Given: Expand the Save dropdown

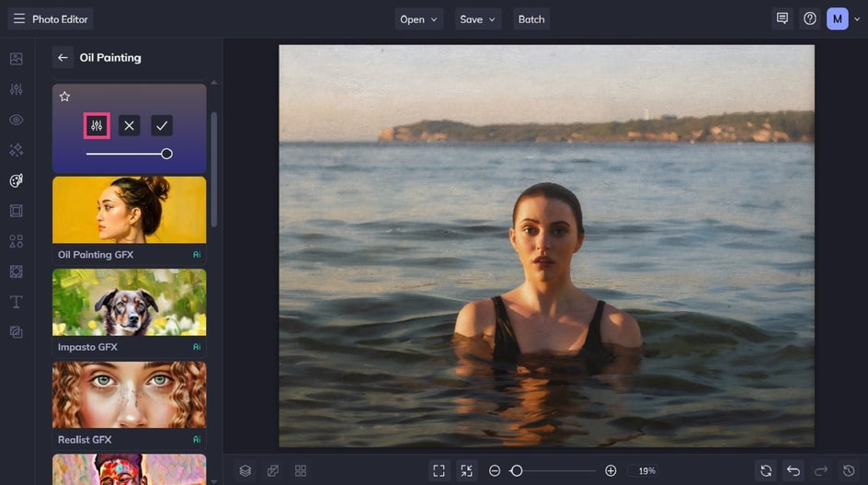Looking at the screenshot, I should (478, 19).
